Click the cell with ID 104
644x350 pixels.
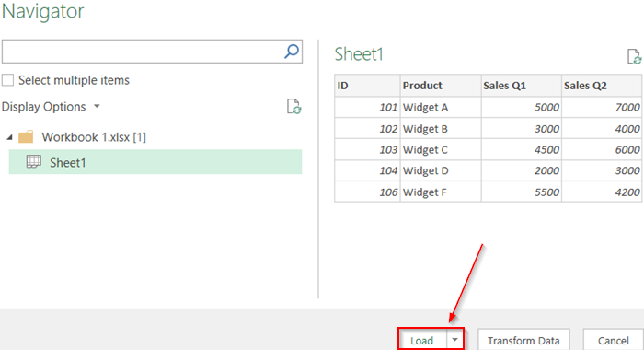pos(367,170)
